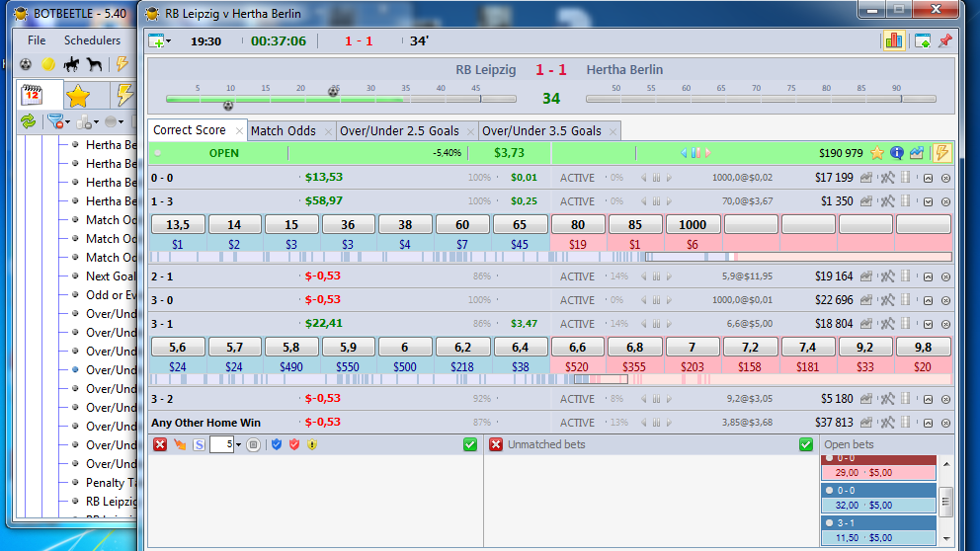Click the tennis ball sport filter icon
Image resolution: width=980 pixels, height=551 pixels.
click(x=48, y=64)
